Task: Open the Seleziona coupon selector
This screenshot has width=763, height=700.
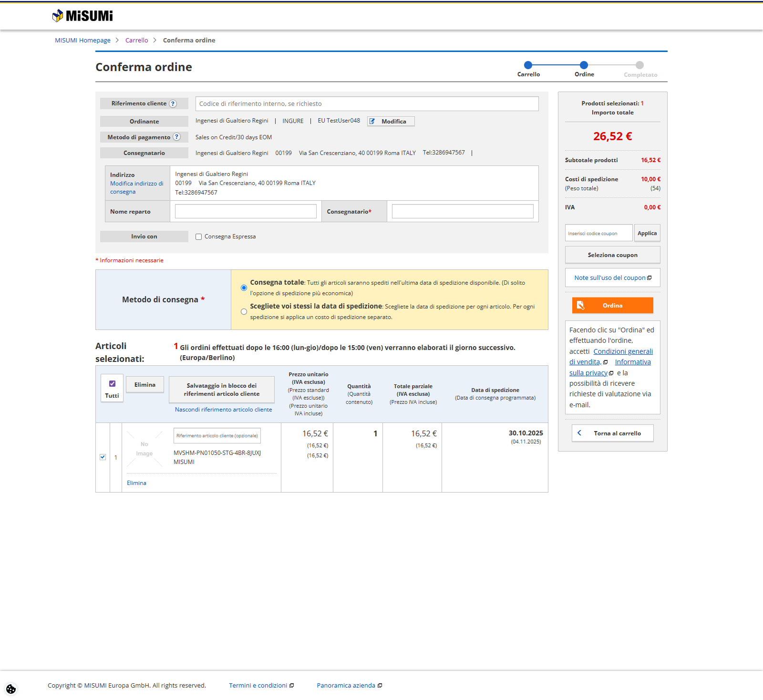Action: coord(612,255)
